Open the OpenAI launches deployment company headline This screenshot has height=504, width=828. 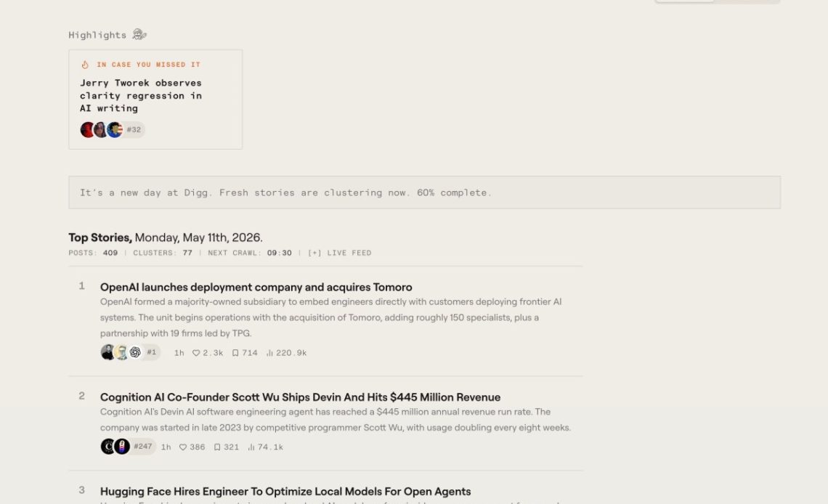[x=256, y=287]
